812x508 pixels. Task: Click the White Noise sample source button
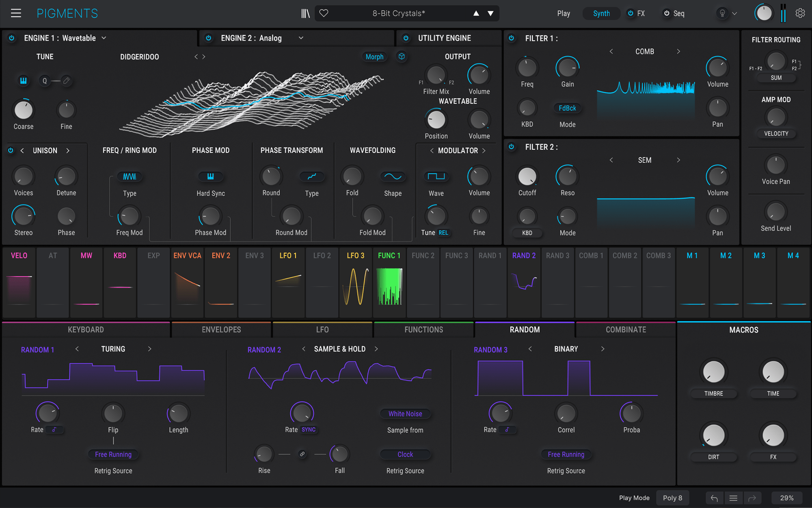point(405,414)
